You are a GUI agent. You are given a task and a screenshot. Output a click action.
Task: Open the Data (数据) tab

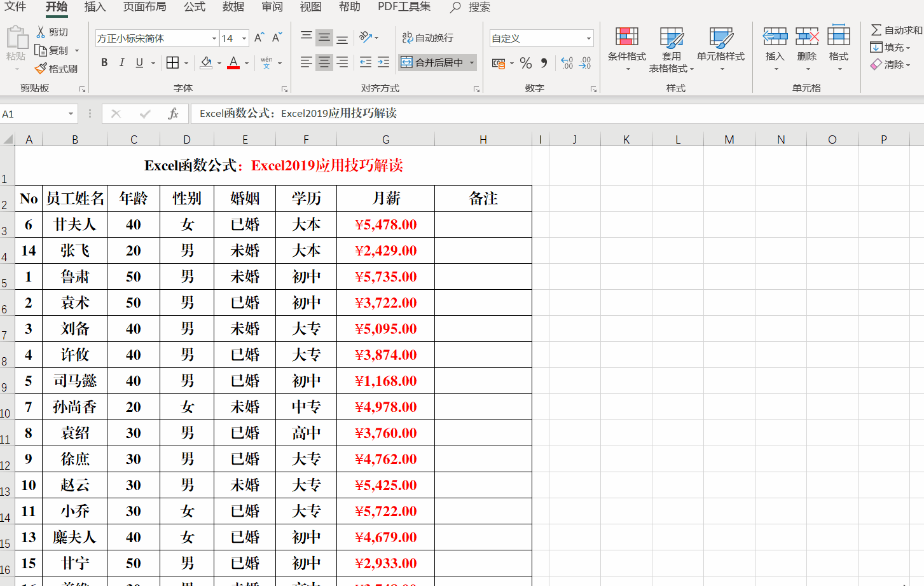[x=233, y=7]
